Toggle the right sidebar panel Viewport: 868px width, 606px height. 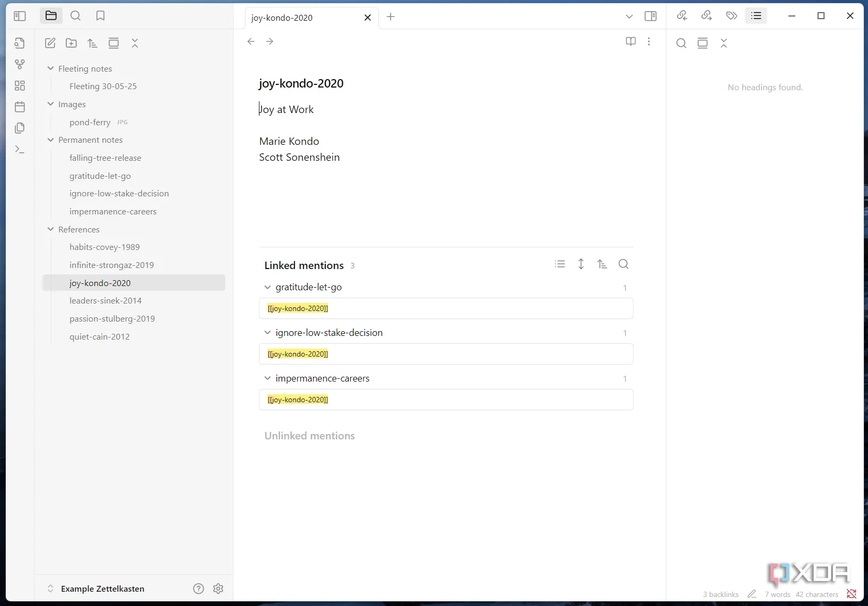(x=650, y=16)
